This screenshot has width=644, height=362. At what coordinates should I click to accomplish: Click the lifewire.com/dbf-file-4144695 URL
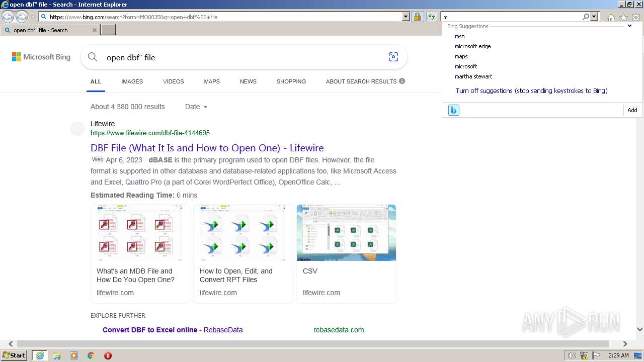coord(150,133)
